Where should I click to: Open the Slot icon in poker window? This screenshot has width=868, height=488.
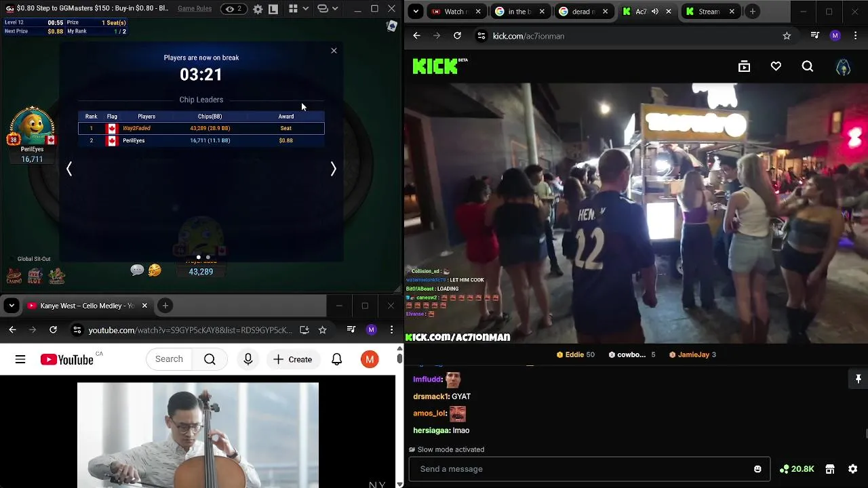35,276
